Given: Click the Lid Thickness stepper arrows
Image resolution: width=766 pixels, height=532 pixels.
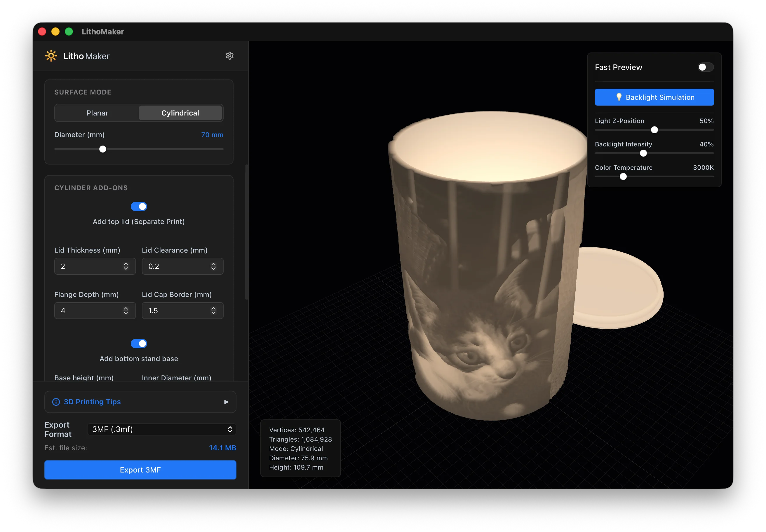Looking at the screenshot, I should click(x=126, y=266).
